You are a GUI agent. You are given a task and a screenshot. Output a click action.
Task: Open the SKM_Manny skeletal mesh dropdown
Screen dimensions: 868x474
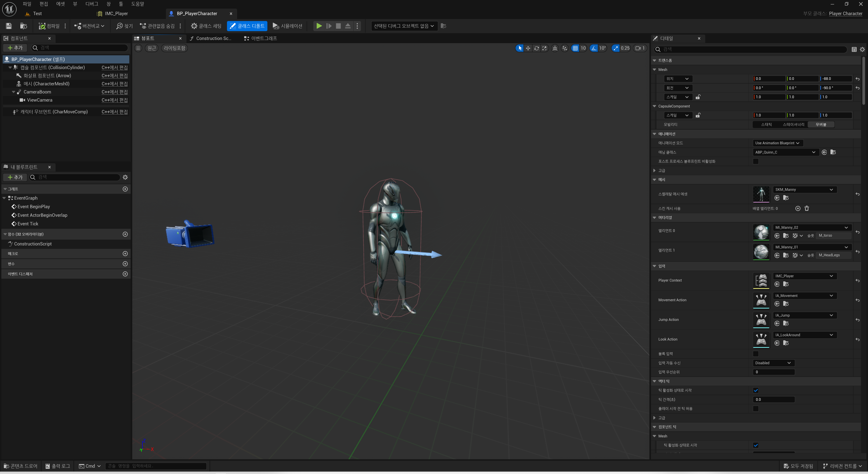coord(804,189)
